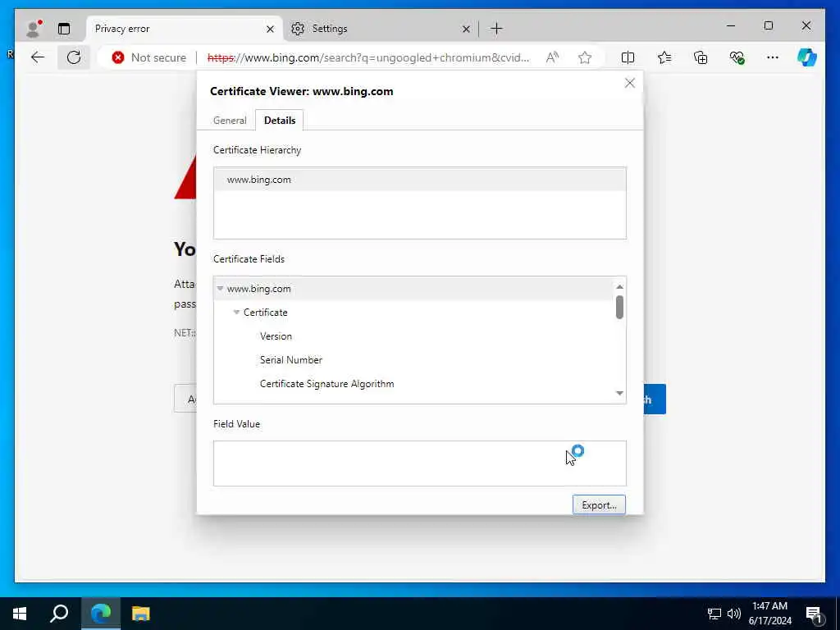840x630 pixels.
Task: Close the Certificate Viewer dialog
Action: pyautogui.click(x=630, y=83)
